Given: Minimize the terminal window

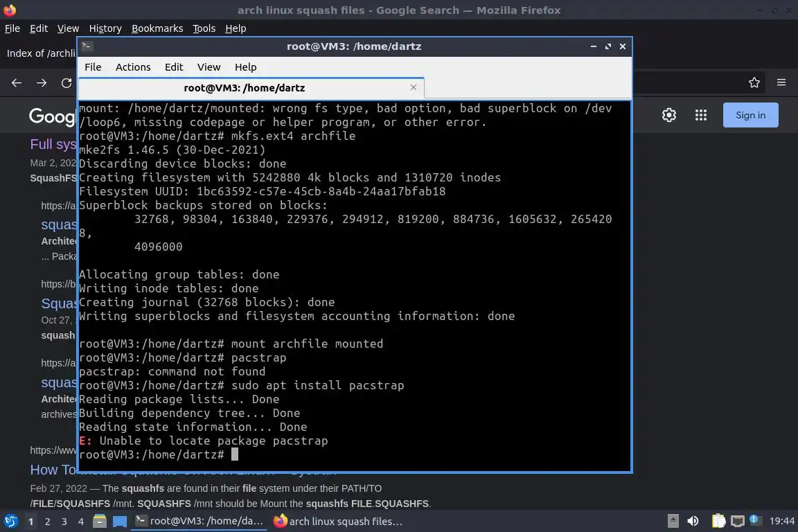Looking at the screenshot, I should [594, 46].
